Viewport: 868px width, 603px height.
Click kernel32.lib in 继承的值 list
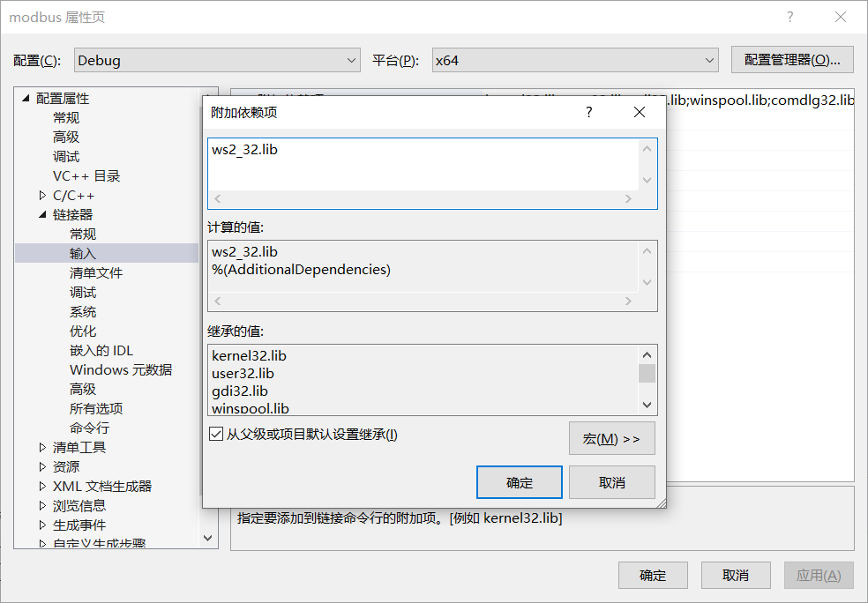tap(249, 355)
